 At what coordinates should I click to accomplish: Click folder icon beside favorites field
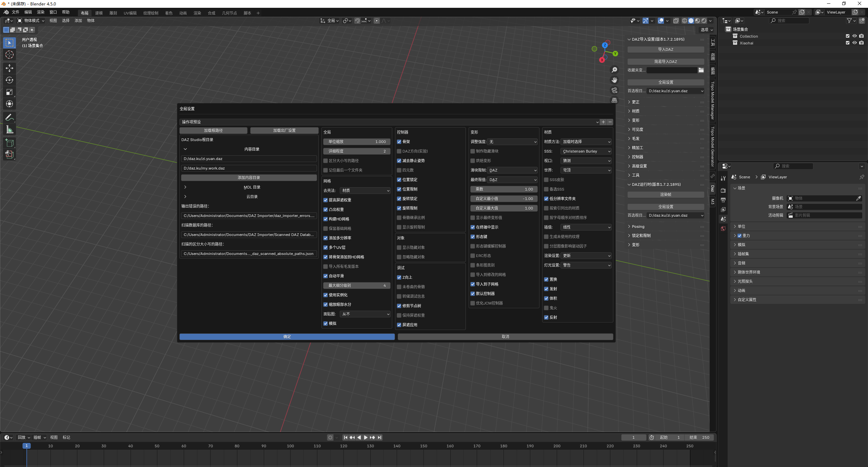tap(701, 70)
